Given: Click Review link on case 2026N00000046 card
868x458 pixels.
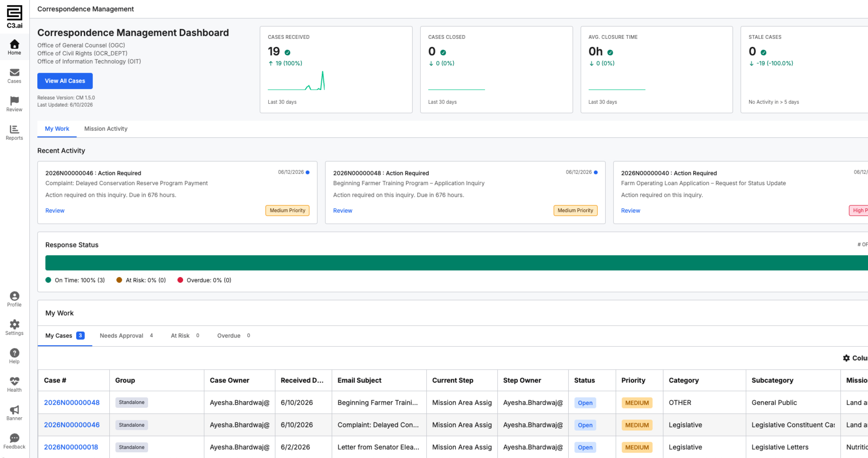Looking at the screenshot, I should click(x=55, y=211).
